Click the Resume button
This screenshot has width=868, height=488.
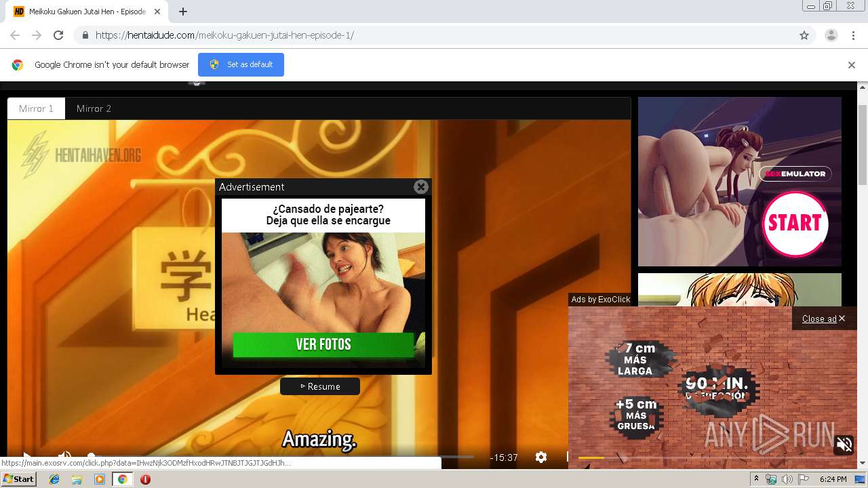(320, 386)
